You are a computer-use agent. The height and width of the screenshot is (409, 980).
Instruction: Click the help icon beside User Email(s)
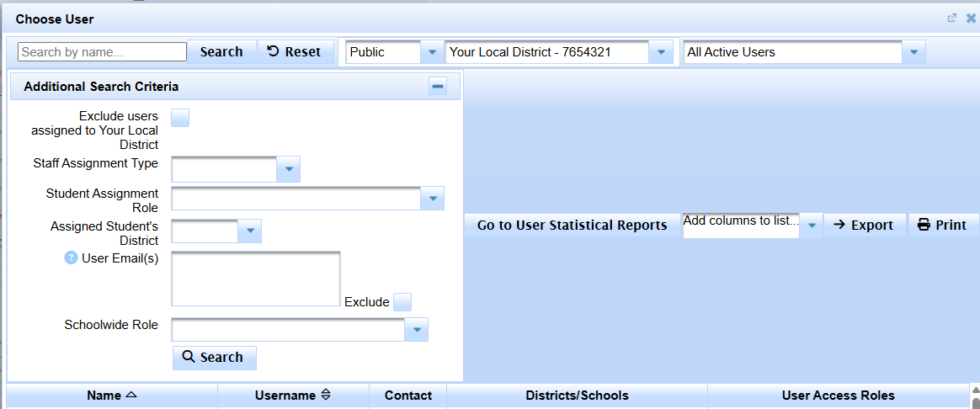(71, 259)
